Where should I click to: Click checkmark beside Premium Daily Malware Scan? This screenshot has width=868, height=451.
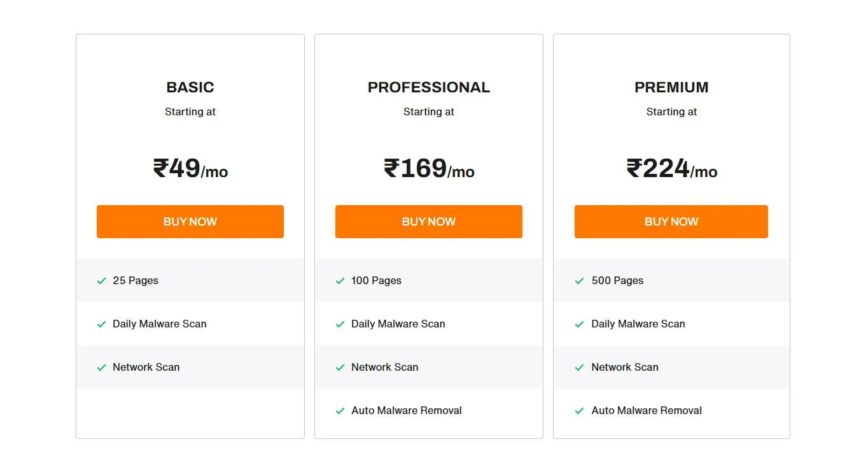coord(579,324)
